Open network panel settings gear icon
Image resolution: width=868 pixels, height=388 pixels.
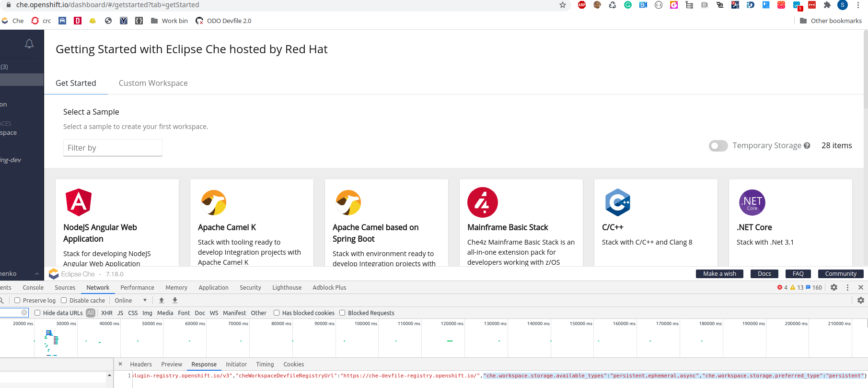tap(861, 300)
